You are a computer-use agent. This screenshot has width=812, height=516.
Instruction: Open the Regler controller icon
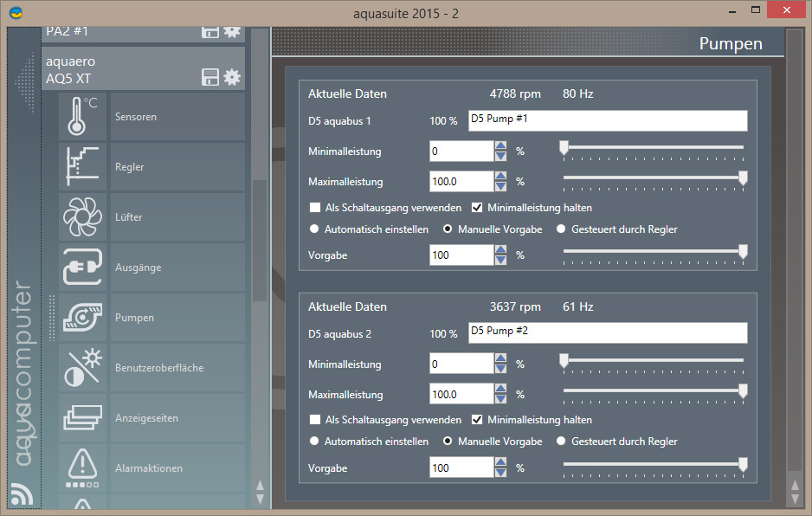[83, 167]
